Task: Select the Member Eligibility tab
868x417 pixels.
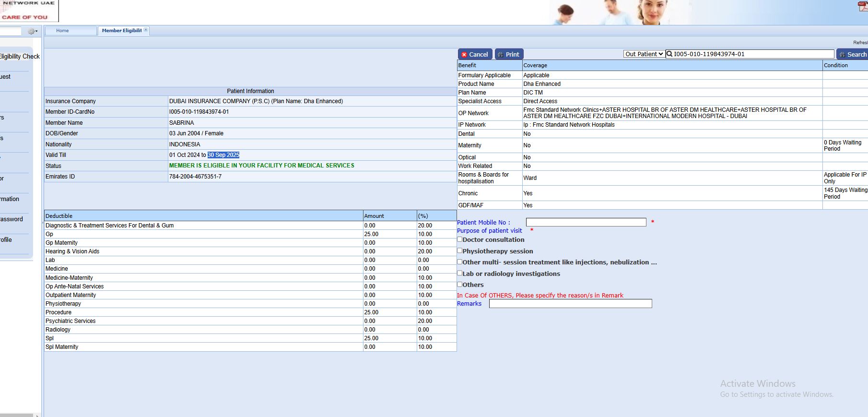Action: coord(121,31)
